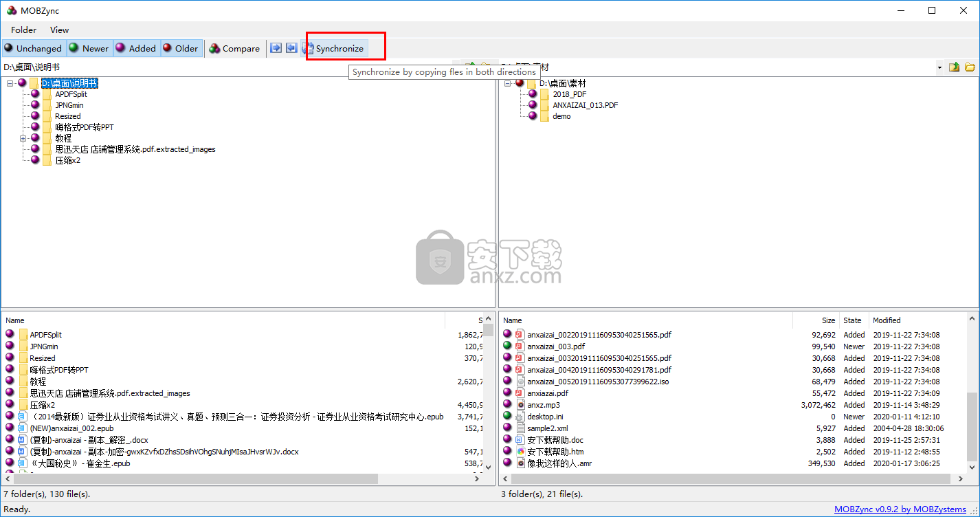Click the epub icon of 2014最新版 file

[21, 417]
